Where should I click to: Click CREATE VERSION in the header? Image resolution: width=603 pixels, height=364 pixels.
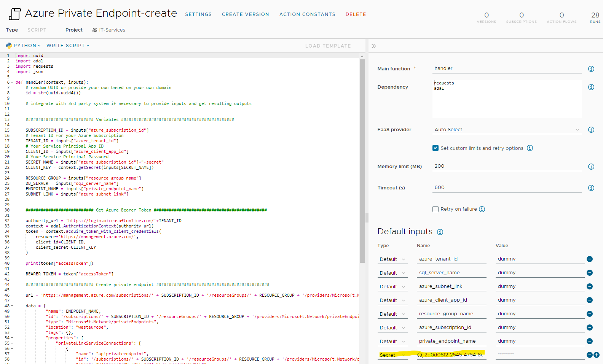[x=246, y=14]
